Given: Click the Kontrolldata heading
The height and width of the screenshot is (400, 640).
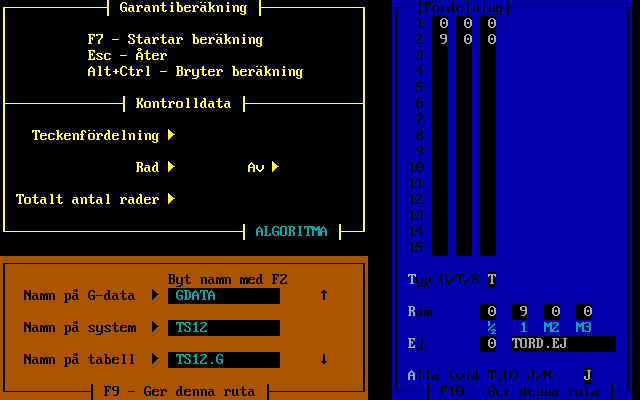Looking at the screenshot, I should [x=184, y=103].
